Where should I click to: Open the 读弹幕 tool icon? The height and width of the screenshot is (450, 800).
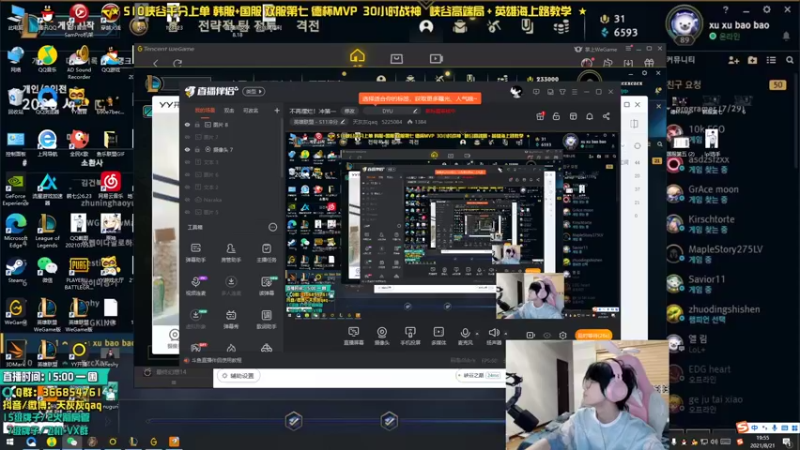266,286
